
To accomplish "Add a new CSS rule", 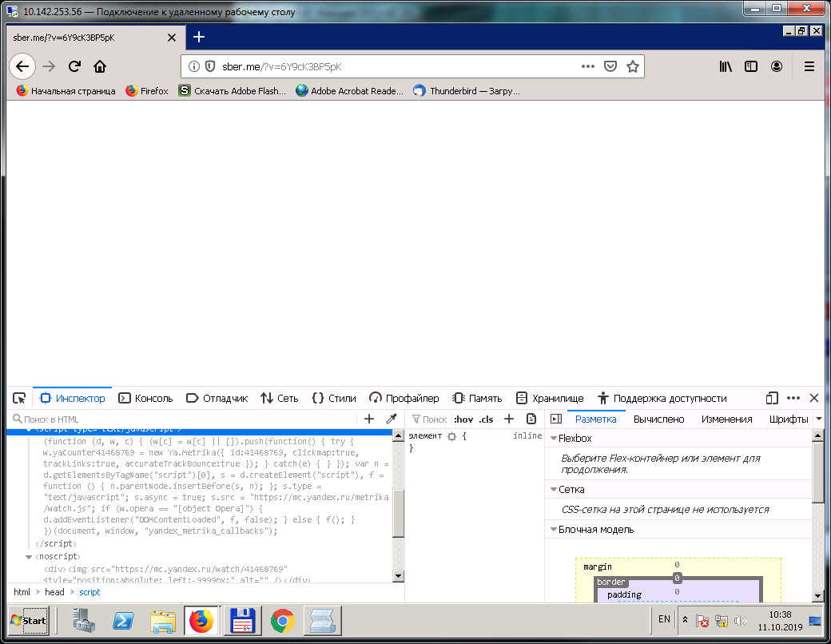I will (x=509, y=419).
